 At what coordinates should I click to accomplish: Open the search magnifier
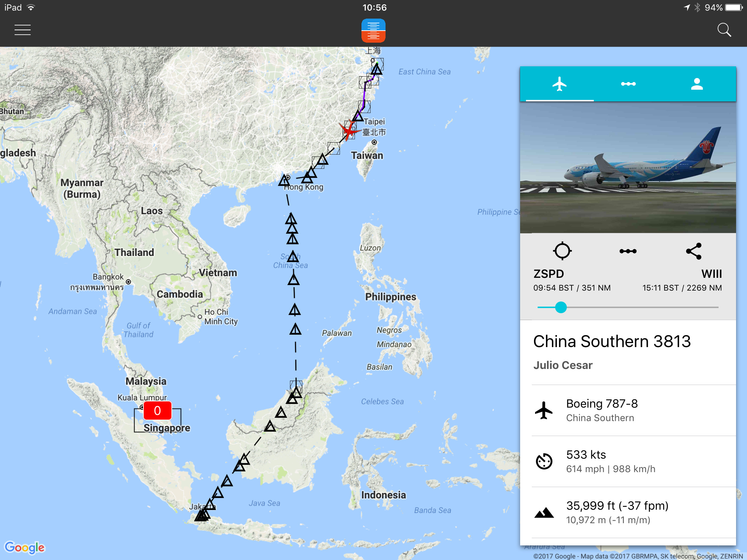pos(724,30)
